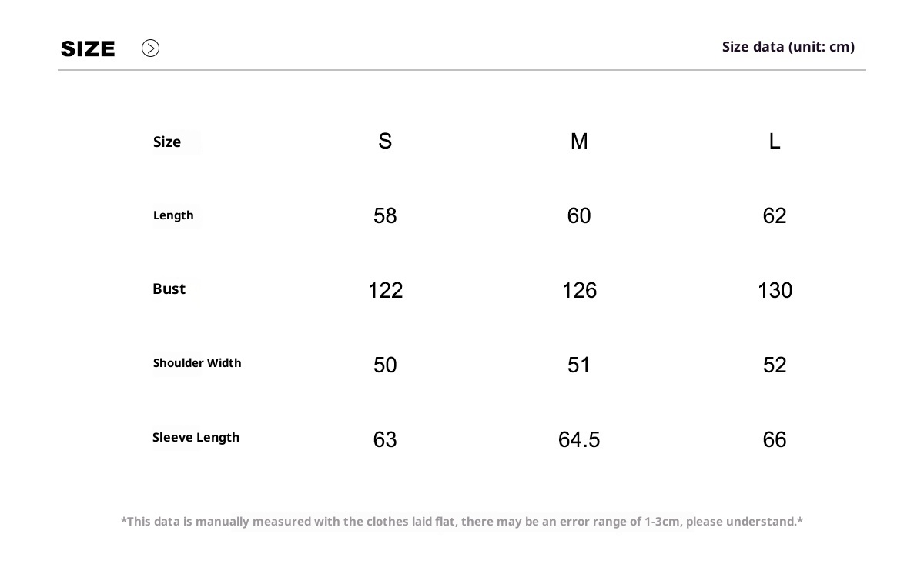The width and height of the screenshot is (924, 584).
Task: Click the circled arrow icon beside SIZE
Action: click(150, 48)
